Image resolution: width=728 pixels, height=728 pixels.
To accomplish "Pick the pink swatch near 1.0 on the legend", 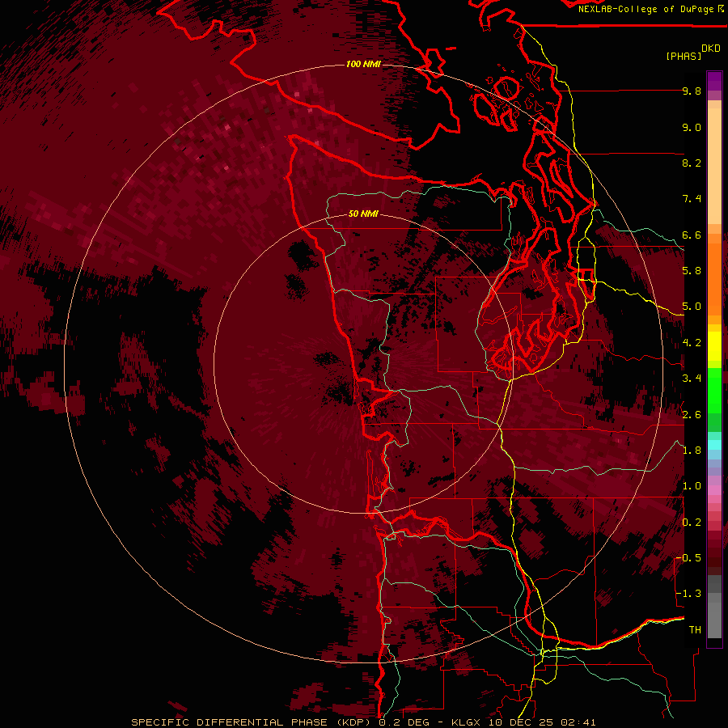I will pyautogui.click(x=714, y=490).
